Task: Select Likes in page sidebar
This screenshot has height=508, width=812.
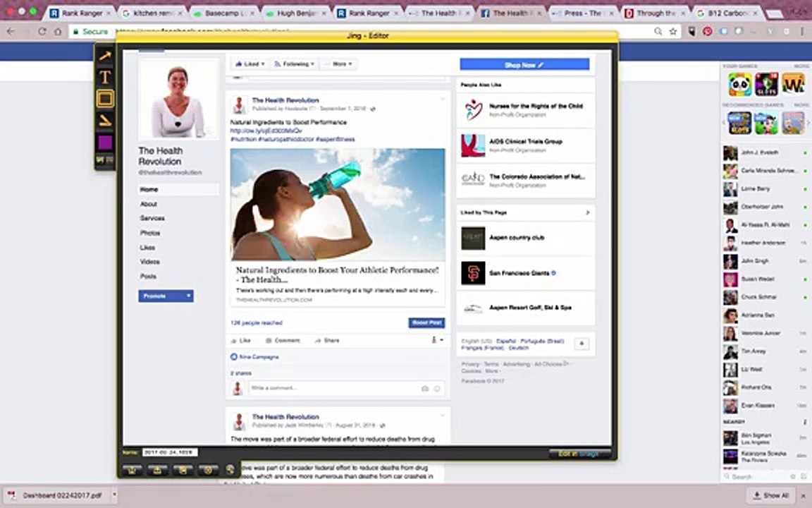Action: (x=147, y=247)
